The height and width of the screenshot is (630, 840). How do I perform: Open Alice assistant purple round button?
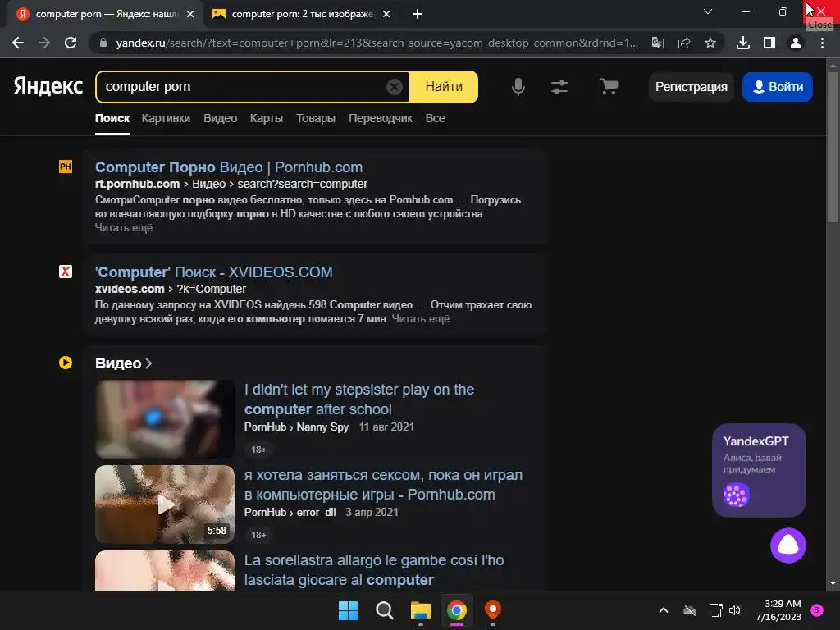click(788, 546)
